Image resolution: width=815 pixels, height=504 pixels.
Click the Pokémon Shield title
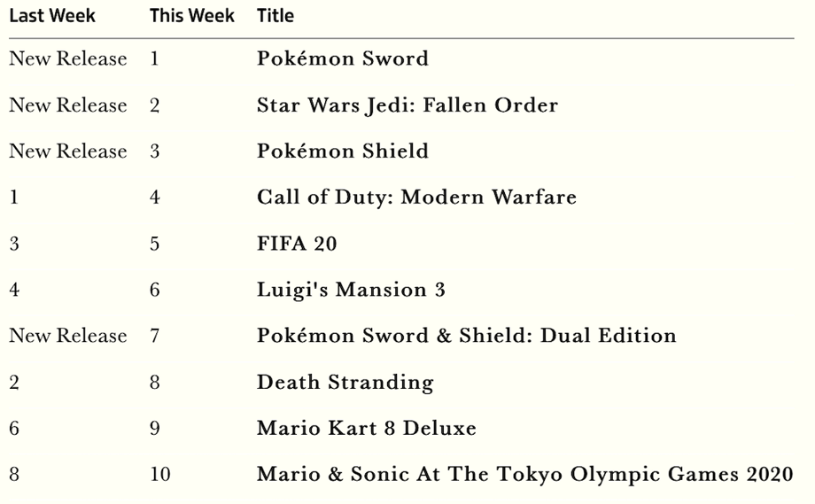click(343, 151)
